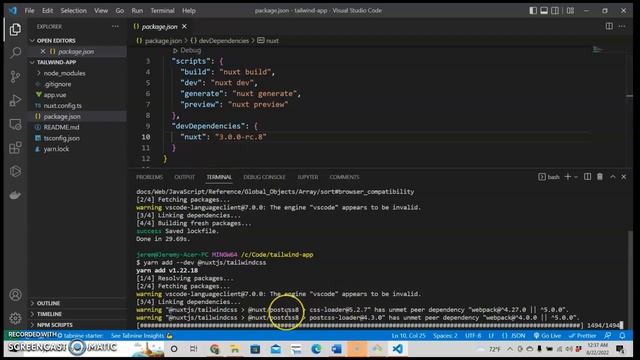
Task: Close package.json in Open Editors list
Action: 43,51
